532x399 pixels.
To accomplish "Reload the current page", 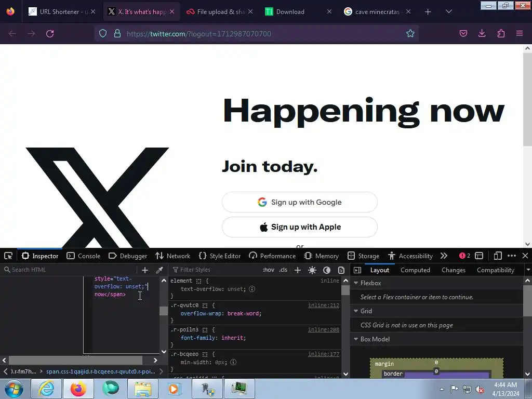I will pos(50,34).
